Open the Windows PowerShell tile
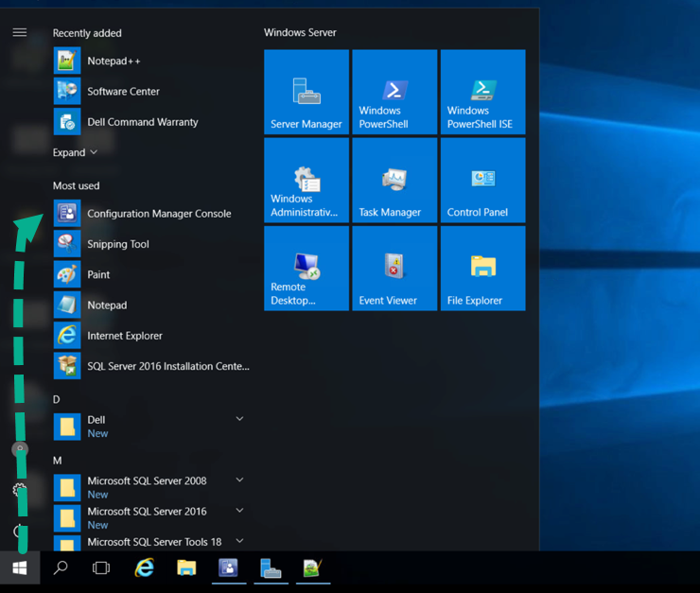Screen dimensions: 700x593 (x=394, y=92)
